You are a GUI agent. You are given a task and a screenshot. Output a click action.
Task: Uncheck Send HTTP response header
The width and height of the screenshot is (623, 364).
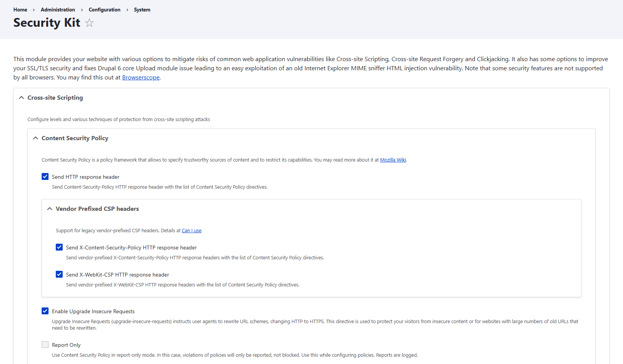tap(45, 176)
